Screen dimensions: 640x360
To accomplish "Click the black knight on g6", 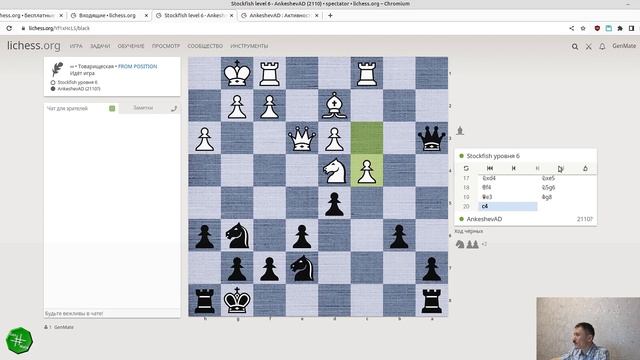I will click(237, 235).
